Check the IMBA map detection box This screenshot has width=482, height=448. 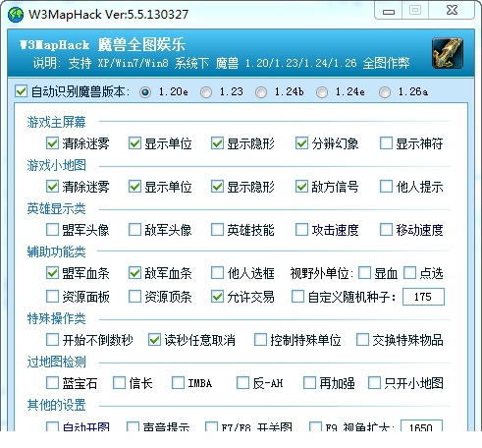[178, 383]
